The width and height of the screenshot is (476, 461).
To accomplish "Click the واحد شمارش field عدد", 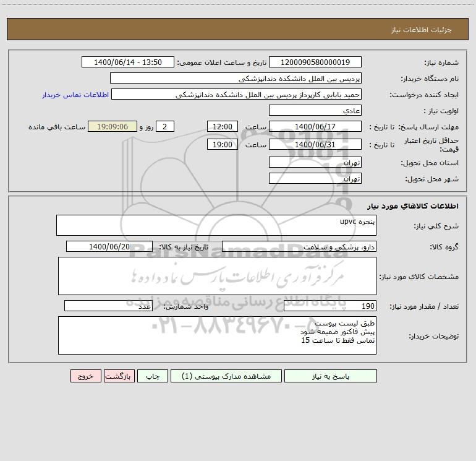I will tap(108, 306).
